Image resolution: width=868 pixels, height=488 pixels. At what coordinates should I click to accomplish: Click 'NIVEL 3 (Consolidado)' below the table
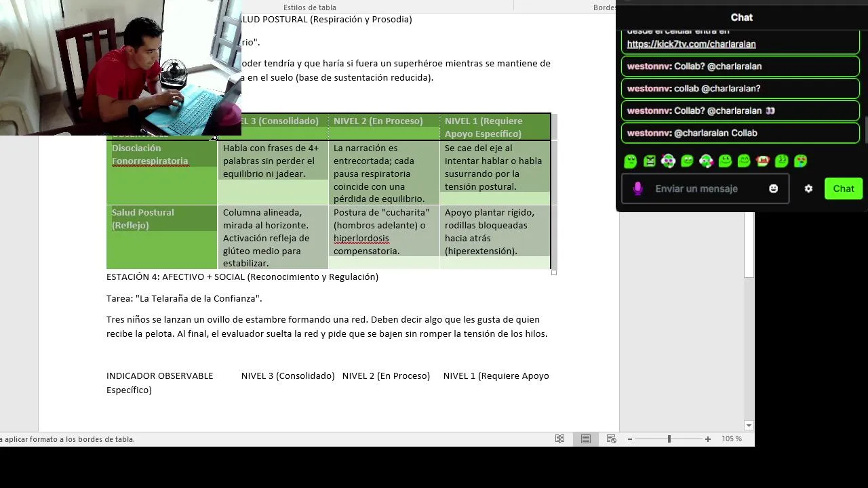(288, 375)
